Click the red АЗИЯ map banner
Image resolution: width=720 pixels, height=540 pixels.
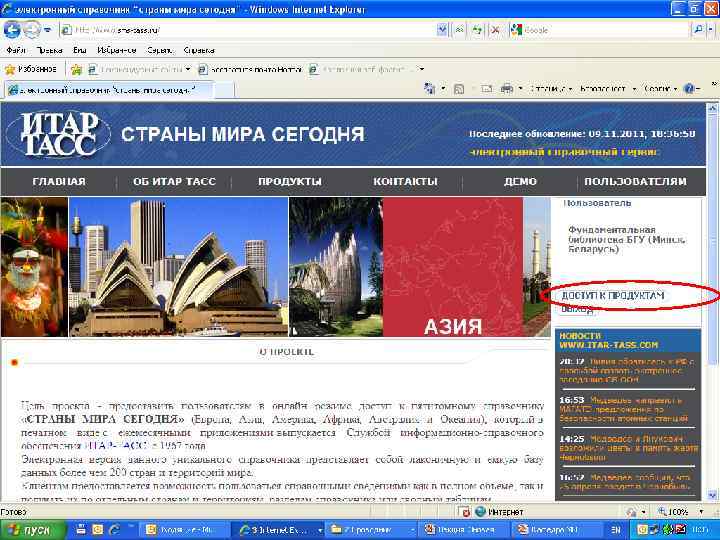(453, 267)
